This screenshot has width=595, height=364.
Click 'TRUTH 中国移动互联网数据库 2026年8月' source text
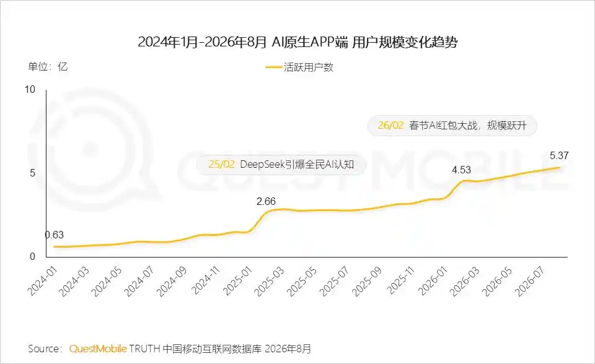point(220,349)
